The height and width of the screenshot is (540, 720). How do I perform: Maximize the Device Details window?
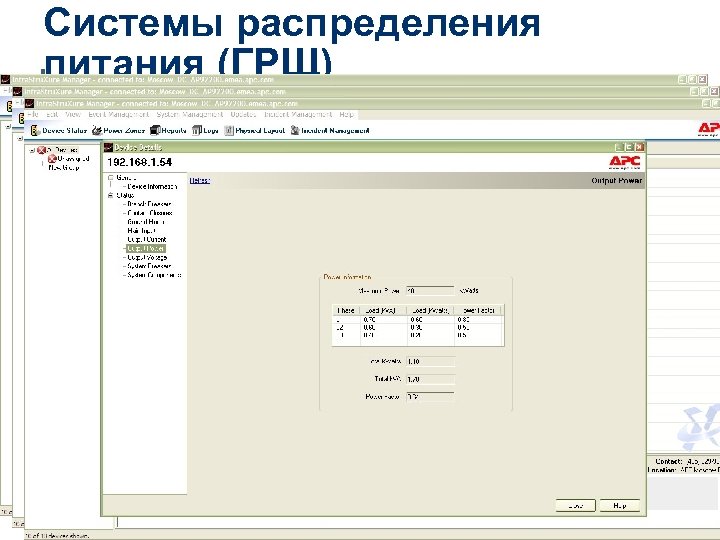[x=629, y=147]
